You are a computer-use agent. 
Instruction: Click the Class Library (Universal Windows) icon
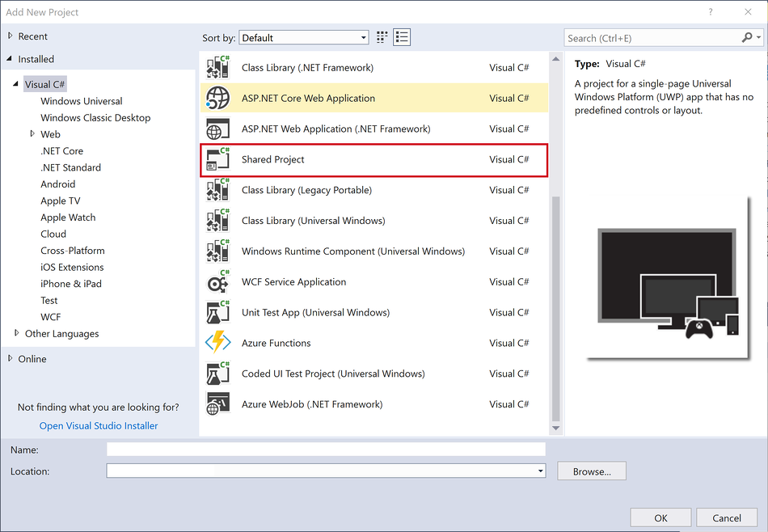coord(218,221)
